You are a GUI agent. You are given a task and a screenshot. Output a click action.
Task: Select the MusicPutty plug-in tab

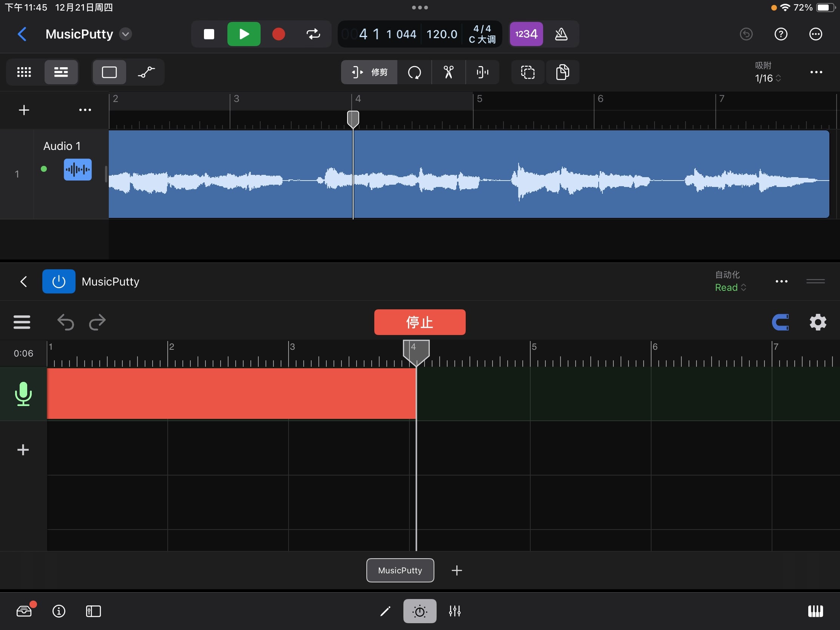click(400, 570)
